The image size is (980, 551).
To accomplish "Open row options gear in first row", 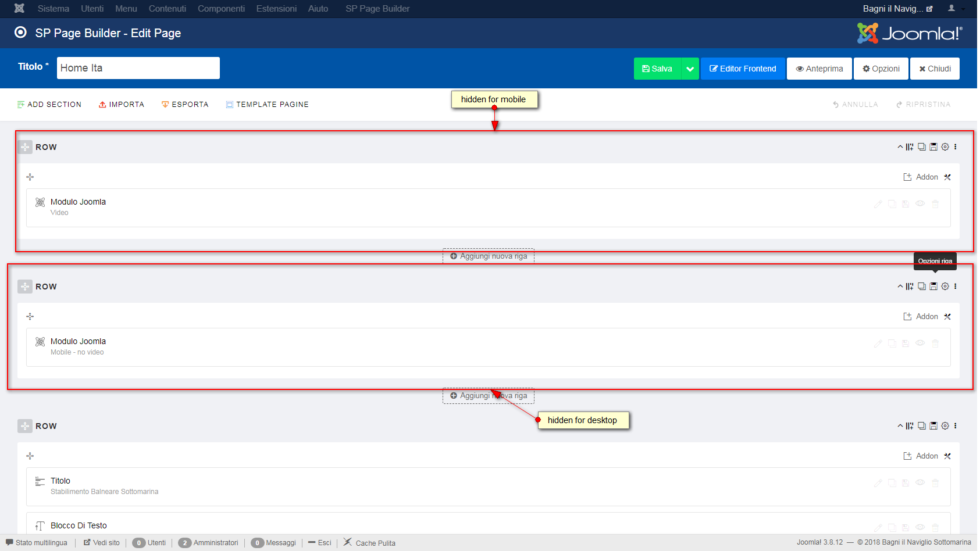I will (x=945, y=147).
